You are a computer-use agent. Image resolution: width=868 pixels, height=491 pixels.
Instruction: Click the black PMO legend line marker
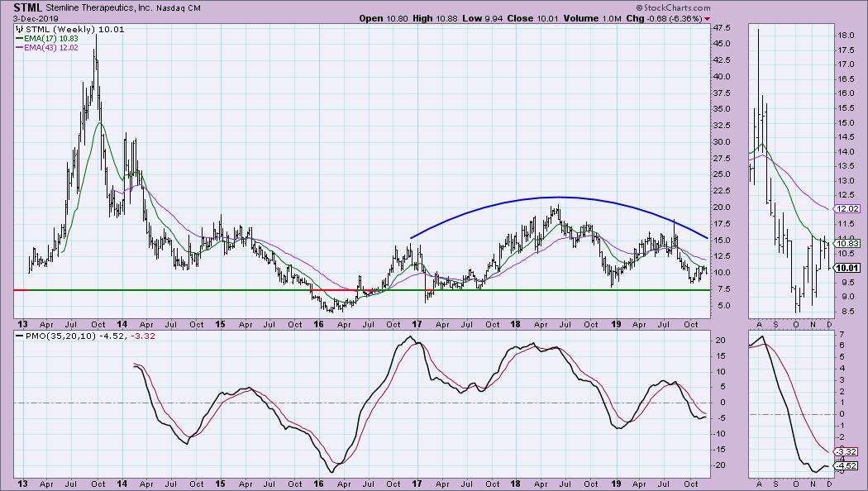pos(19,336)
